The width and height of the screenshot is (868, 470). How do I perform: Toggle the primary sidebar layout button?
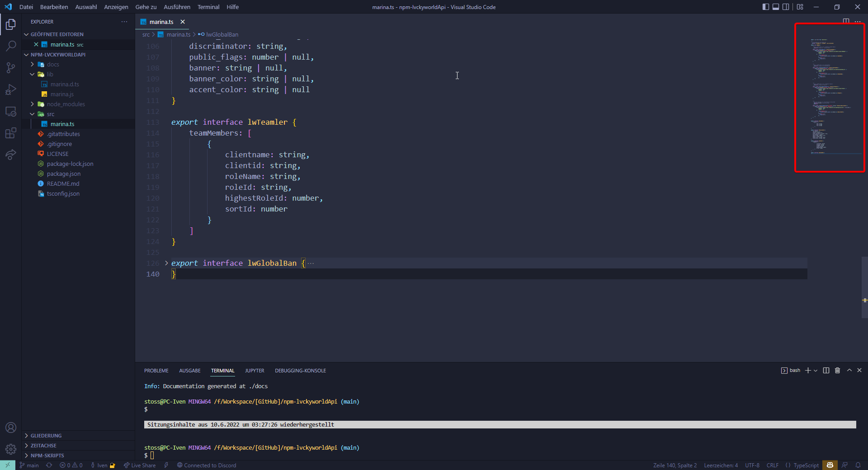point(765,7)
